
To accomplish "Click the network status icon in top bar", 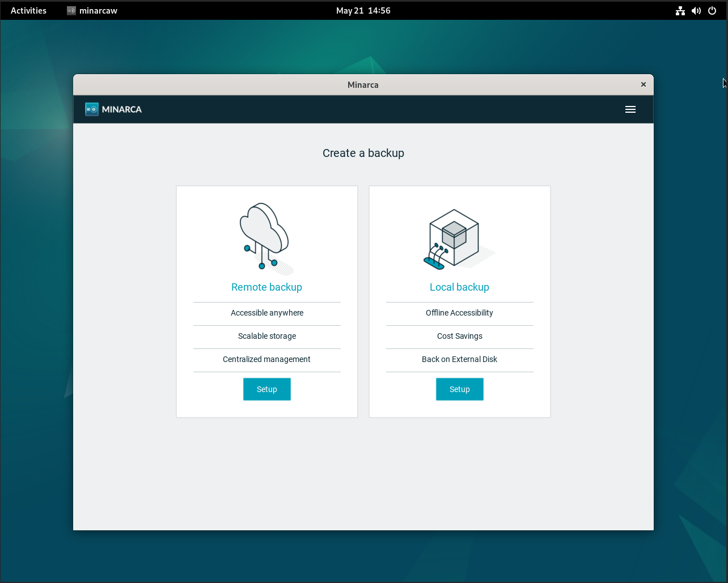I will pos(680,10).
